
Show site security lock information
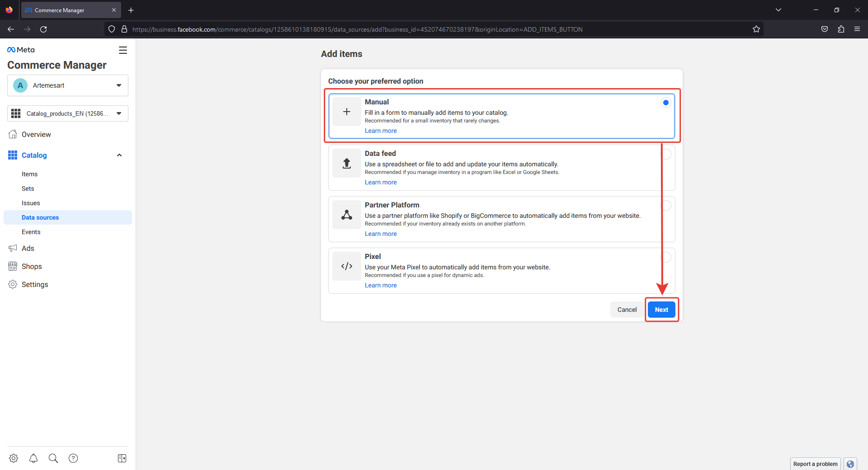coord(124,29)
